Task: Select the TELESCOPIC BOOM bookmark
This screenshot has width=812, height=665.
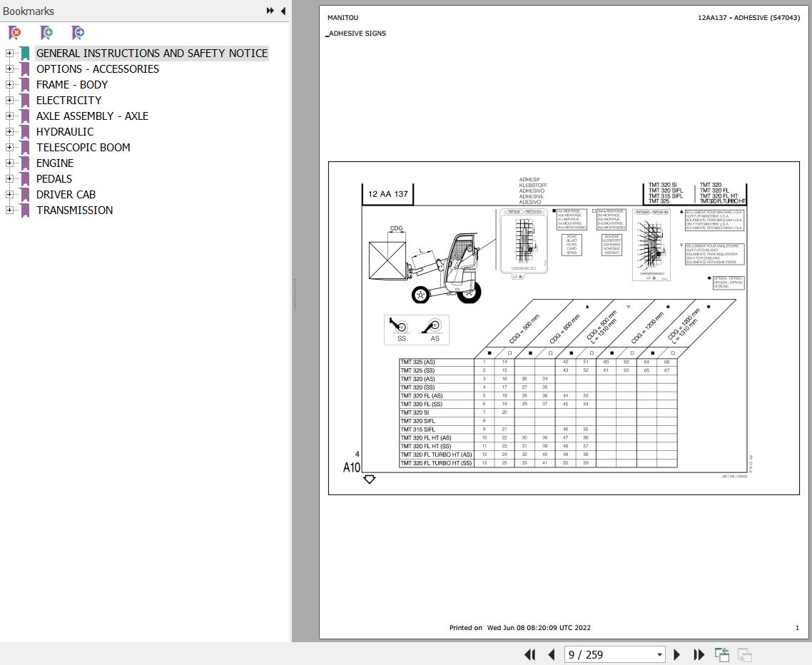Action: pos(83,148)
